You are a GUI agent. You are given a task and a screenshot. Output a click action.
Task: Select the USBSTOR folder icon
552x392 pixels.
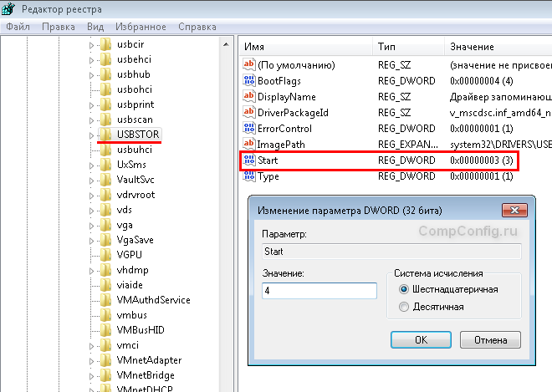(106, 135)
